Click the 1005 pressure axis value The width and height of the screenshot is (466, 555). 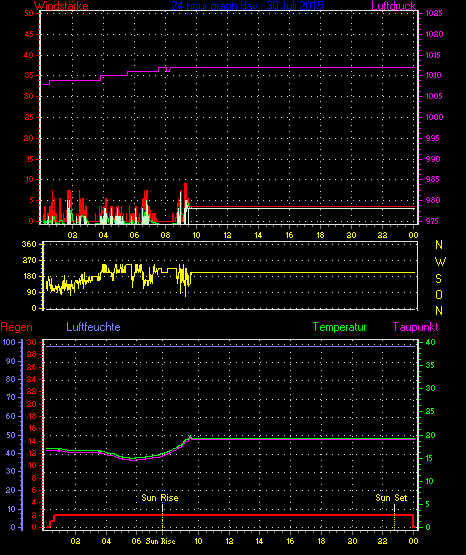[x=434, y=96]
